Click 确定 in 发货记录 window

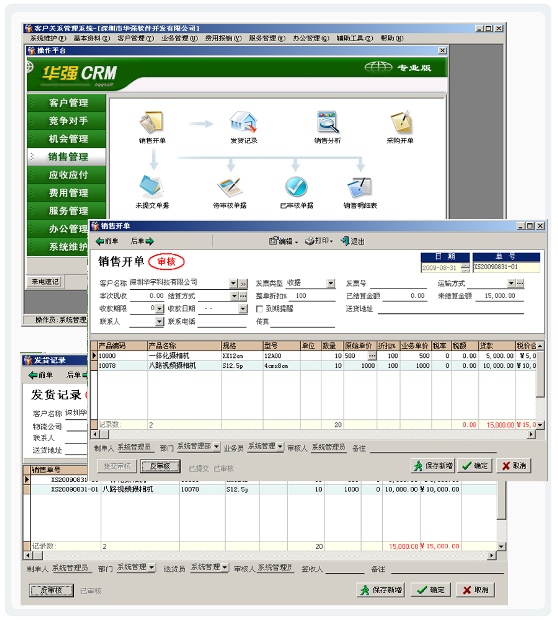[x=431, y=590]
